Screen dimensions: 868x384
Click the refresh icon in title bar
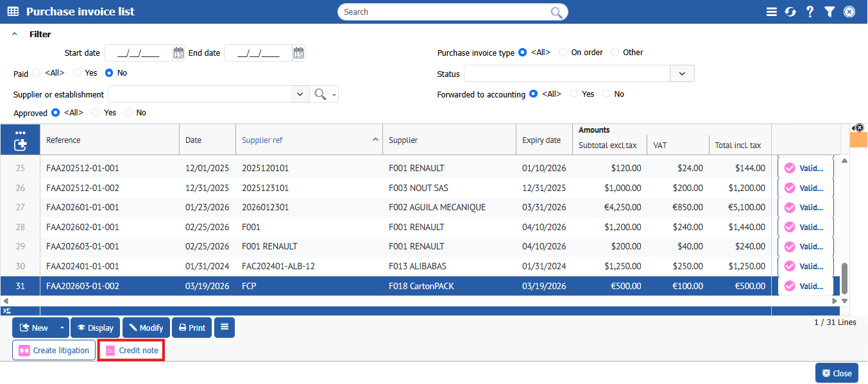(x=790, y=12)
